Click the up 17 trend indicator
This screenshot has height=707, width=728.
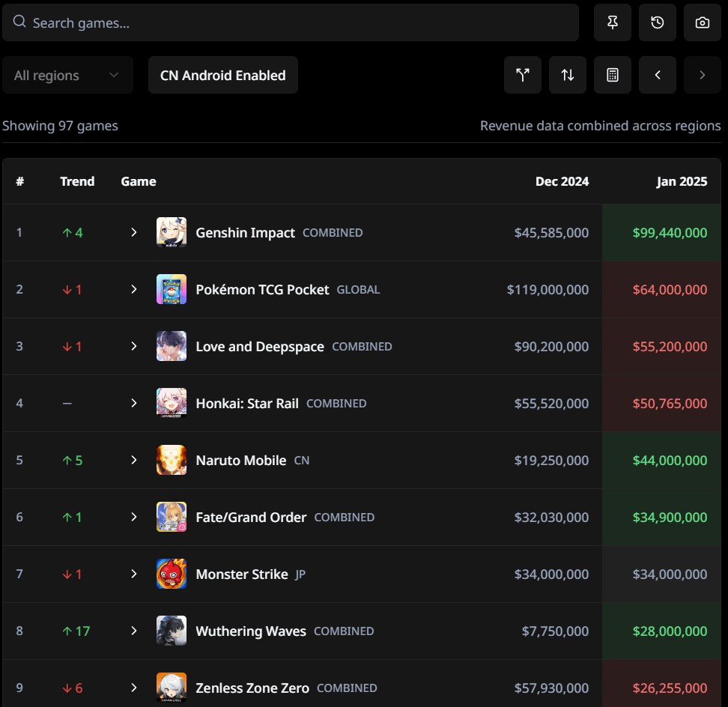(x=76, y=631)
